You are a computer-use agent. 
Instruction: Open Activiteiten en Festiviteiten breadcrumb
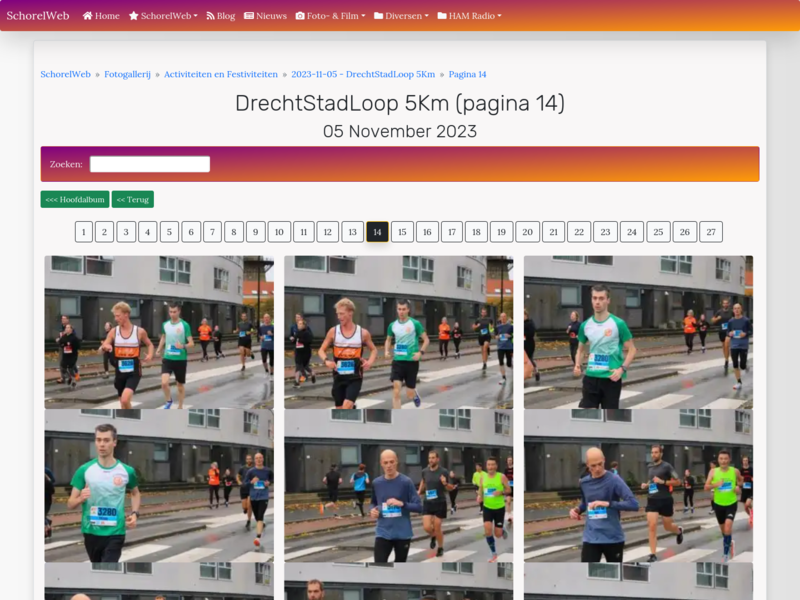221,74
